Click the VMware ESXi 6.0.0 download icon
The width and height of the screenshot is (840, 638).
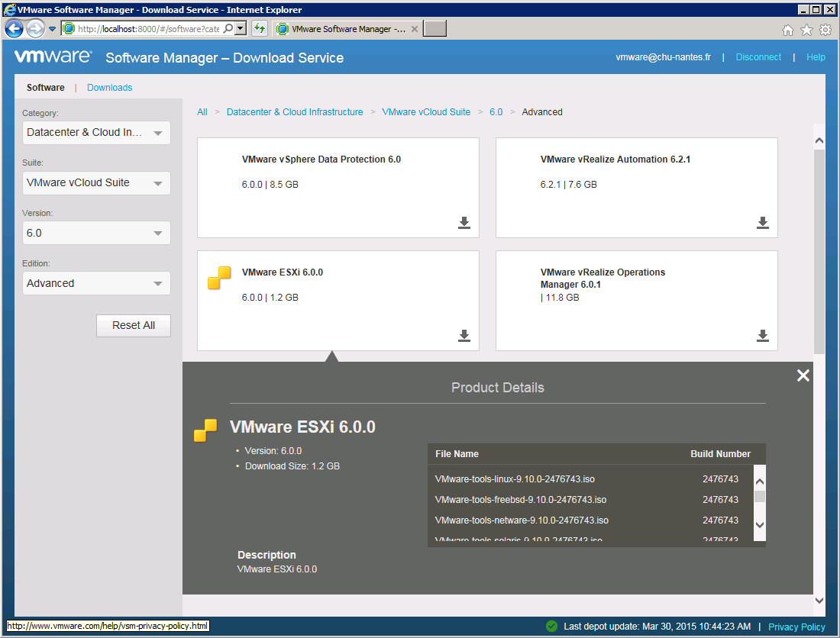464,336
